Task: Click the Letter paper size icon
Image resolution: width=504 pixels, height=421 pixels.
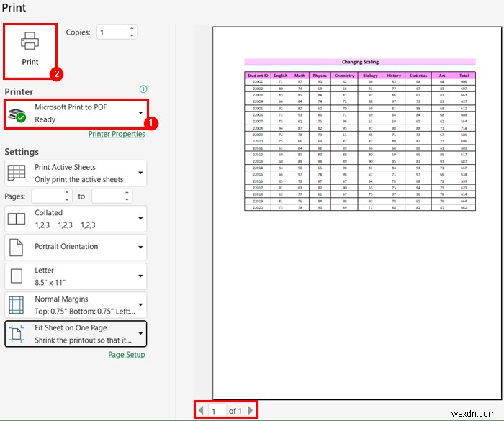Action: coord(17,276)
